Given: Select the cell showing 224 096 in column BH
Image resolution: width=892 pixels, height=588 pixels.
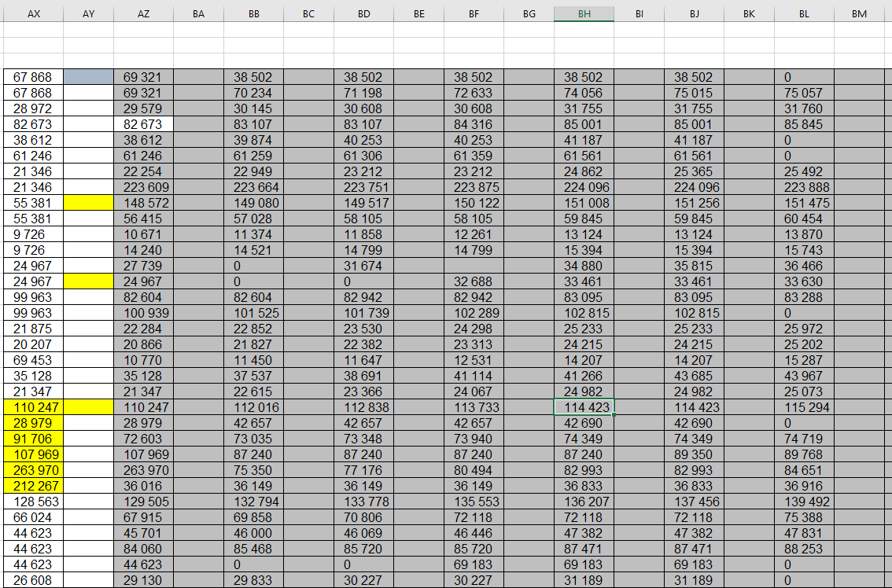Looking at the screenshot, I should coord(584,187).
